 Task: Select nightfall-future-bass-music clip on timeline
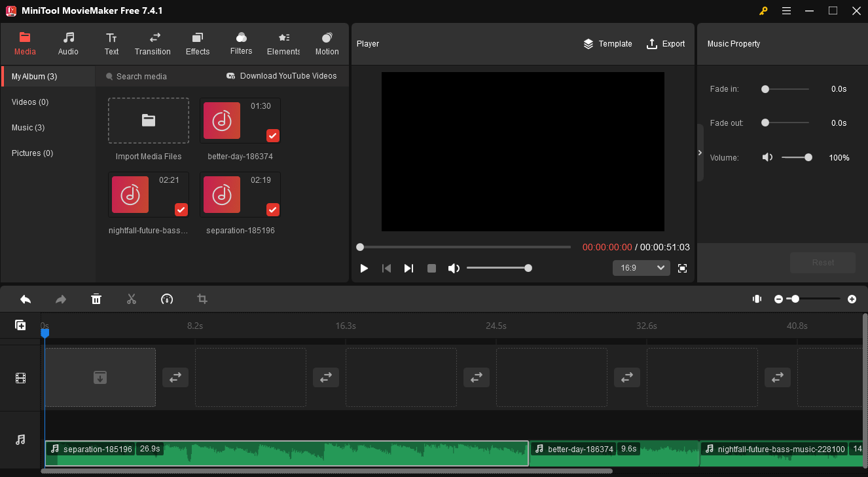[x=782, y=453]
